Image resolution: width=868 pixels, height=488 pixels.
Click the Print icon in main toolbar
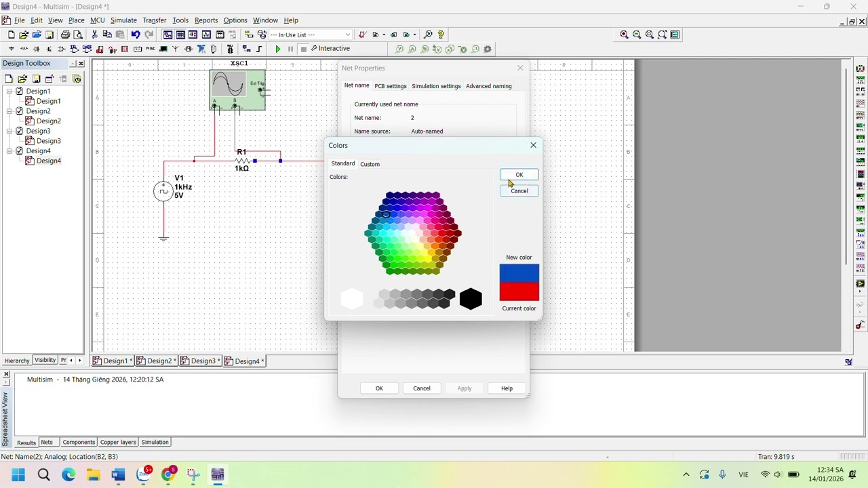point(65,35)
